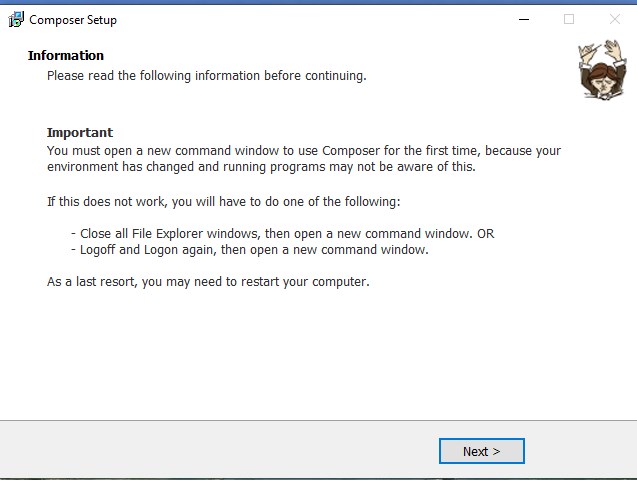Screen dimensions: 637x480
Task: Click the "environment has changed" text line
Action: pos(260,167)
